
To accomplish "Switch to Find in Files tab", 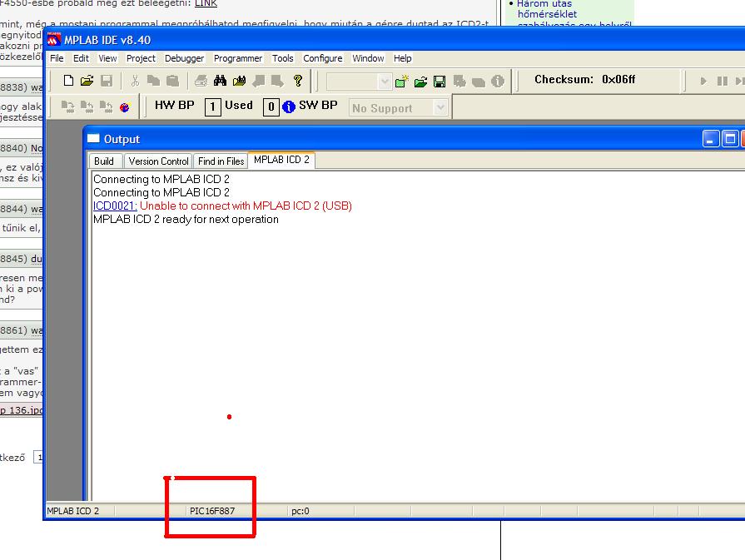I will [221, 161].
